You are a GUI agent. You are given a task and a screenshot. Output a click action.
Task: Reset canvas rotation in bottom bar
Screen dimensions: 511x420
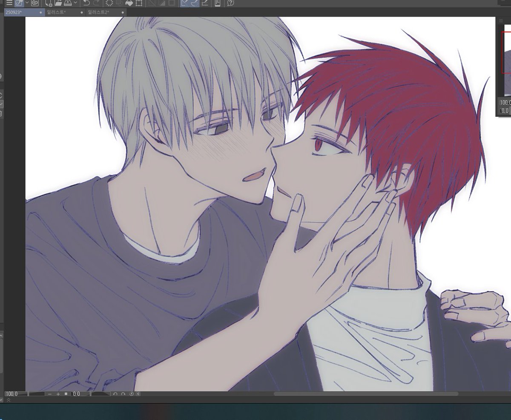click(132, 394)
